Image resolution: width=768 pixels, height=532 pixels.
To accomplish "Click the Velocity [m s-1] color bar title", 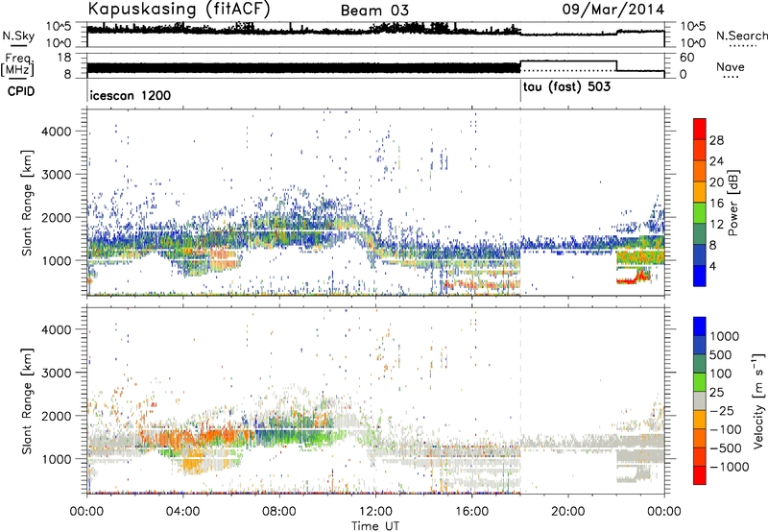I will click(x=758, y=400).
